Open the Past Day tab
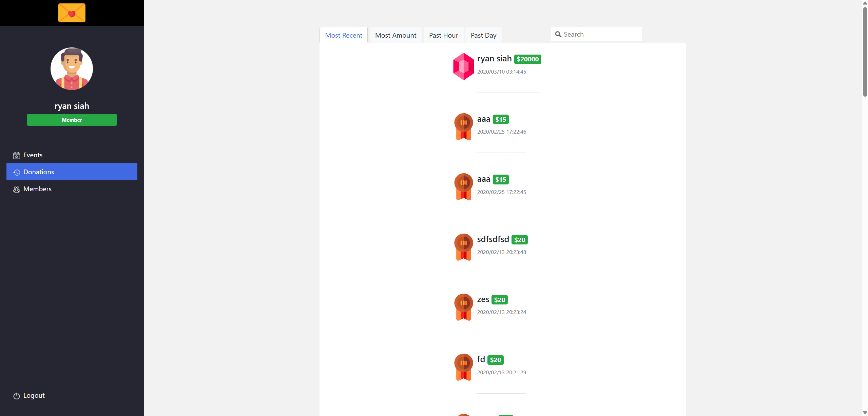Image resolution: width=868 pixels, height=416 pixels. 483,35
